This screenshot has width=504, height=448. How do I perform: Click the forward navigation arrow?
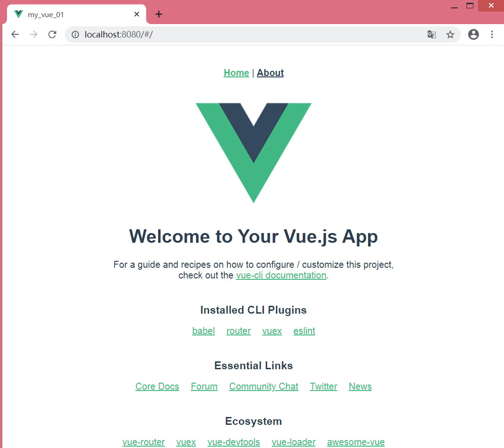pyautogui.click(x=34, y=34)
